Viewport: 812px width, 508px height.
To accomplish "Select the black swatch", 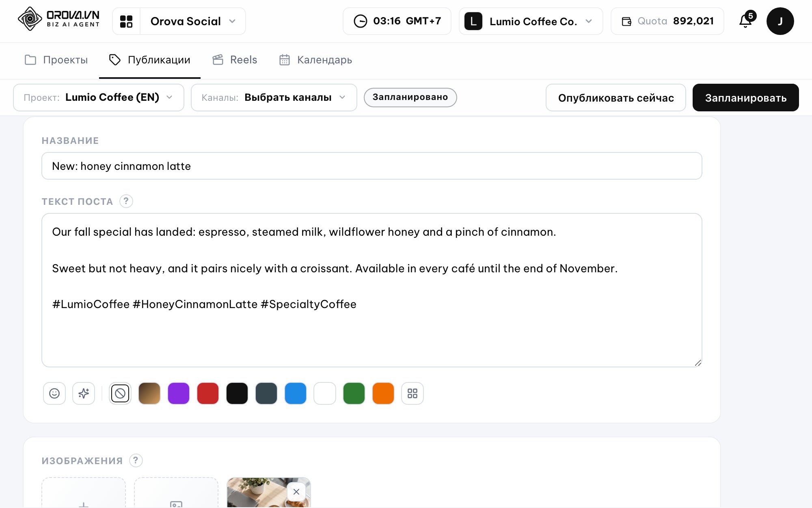I will [237, 393].
